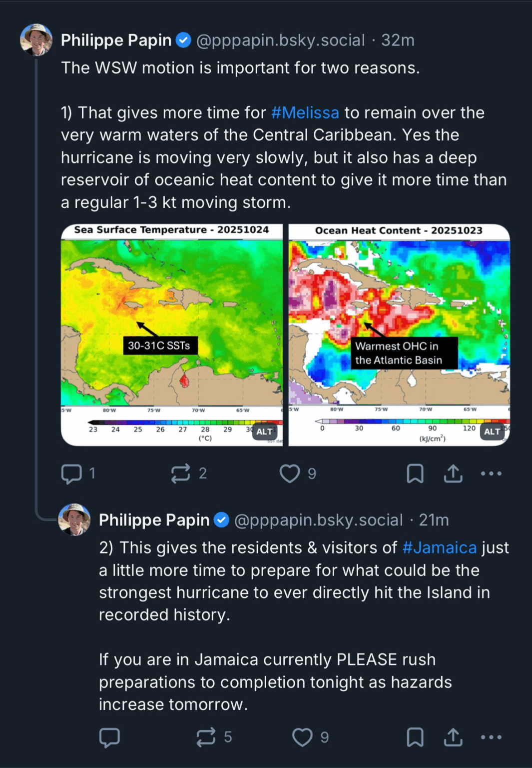Image resolution: width=532 pixels, height=768 pixels.
Task: Reply to the first post about WSW motion
Action: (x=71, y=473)
